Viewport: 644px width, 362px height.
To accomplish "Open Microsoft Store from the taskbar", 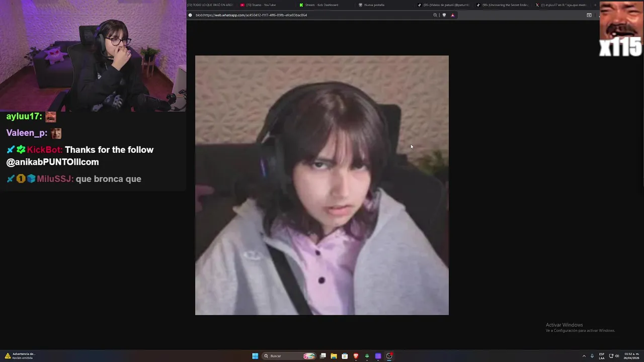I will 345,356.
